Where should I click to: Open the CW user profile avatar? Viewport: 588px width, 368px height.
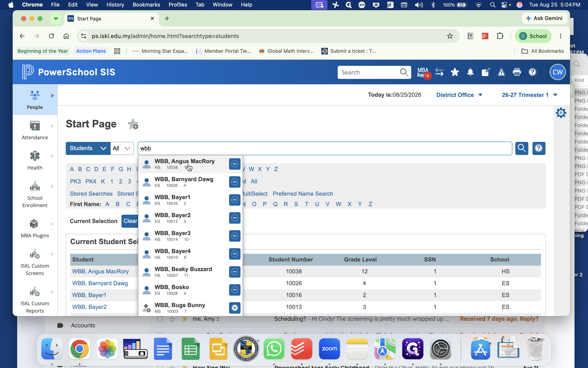click(558, 72)
